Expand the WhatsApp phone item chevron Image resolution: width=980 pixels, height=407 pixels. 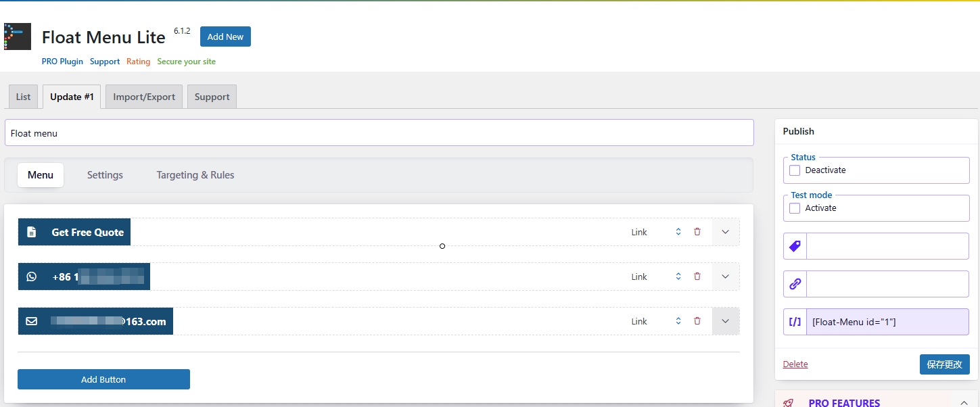[x=726, y=277]
